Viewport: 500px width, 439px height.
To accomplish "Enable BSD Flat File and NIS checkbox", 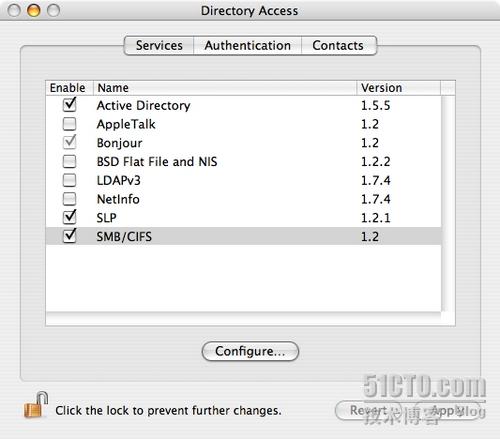I will [x=69, y=161].
